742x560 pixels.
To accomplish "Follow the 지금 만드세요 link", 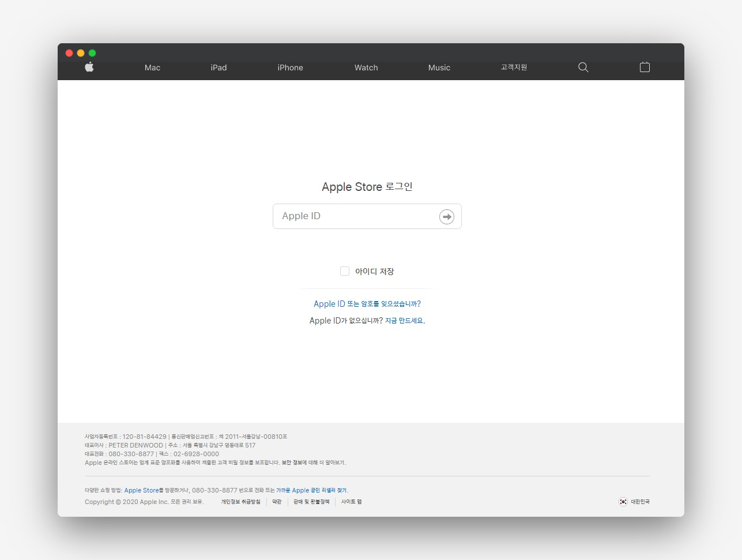I will click(x=404, y=321).
